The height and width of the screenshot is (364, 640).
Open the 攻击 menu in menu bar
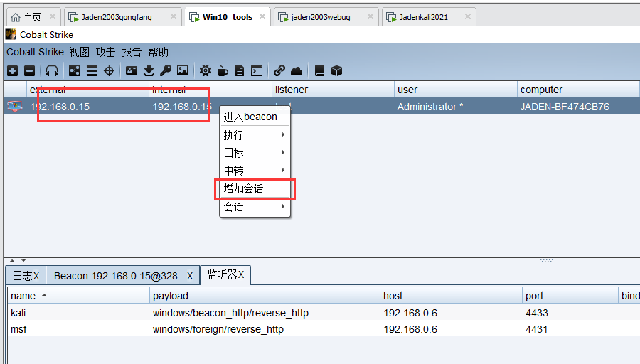[105, 52]
